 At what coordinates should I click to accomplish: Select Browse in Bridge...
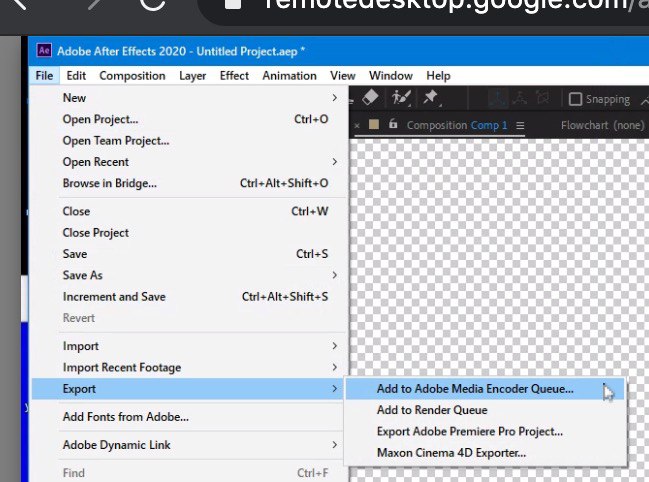[188, 183]
